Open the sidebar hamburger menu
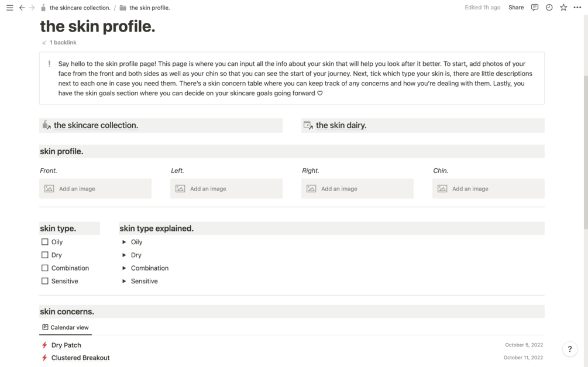The width and height of the screenshot is (588, 367). [x=9, y=8]
